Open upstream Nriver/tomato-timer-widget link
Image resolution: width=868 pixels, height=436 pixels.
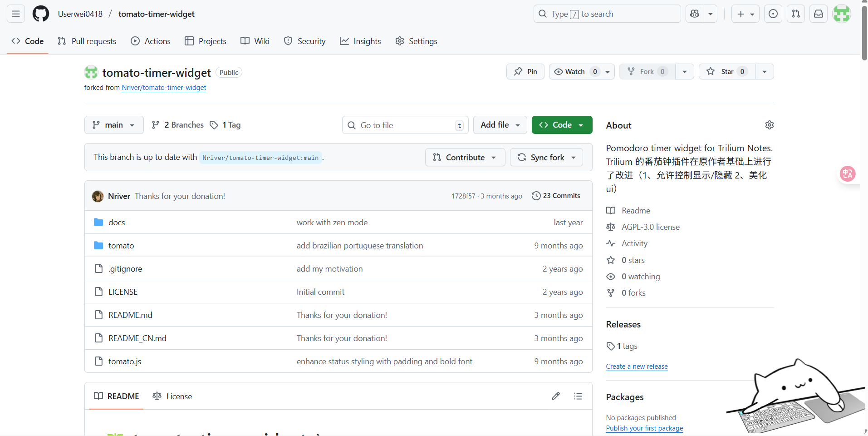tap(164, 88)
